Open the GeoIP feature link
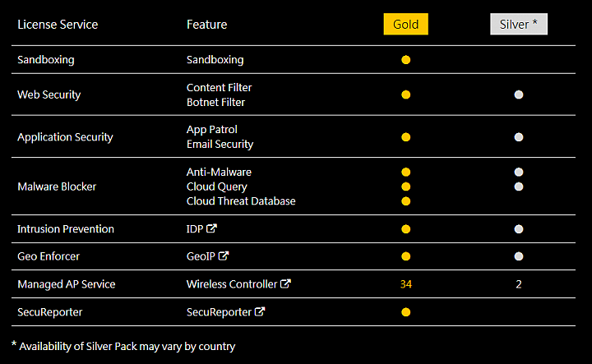The image size is (592, 364). point(201,256)
